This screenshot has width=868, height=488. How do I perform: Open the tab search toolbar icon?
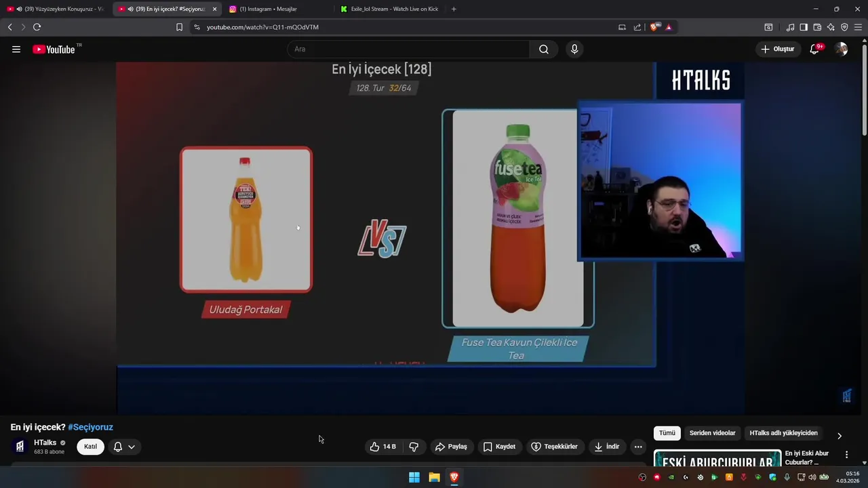[768, 27]
